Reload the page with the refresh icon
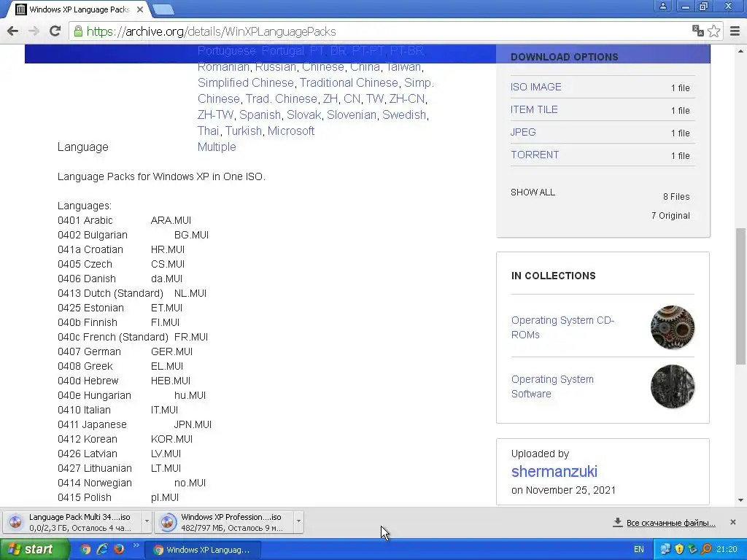 (55, 31)
